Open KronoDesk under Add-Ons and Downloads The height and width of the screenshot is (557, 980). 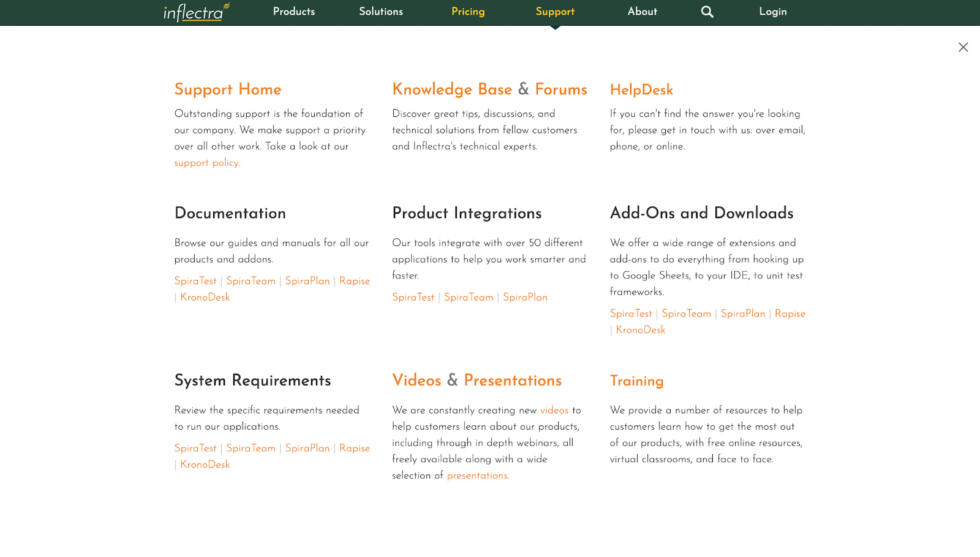pos(640,330)
